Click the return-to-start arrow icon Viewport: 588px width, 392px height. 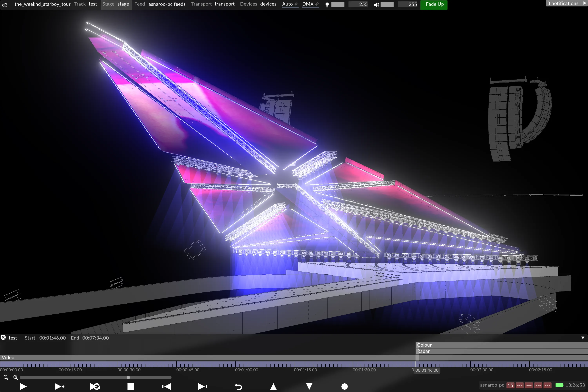(238, 387)
